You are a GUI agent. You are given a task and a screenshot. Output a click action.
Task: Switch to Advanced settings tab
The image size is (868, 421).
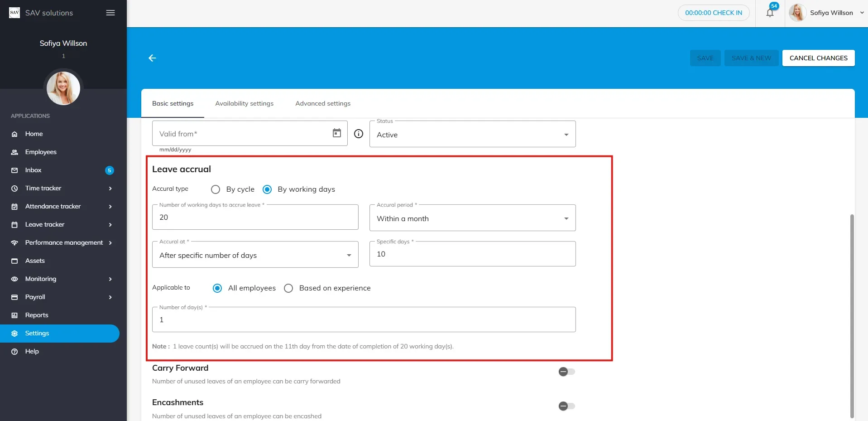[323, 103]
